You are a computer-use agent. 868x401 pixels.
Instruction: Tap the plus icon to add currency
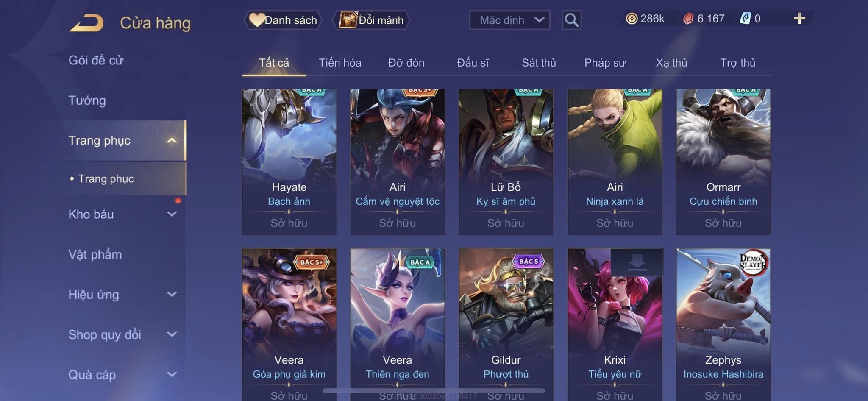pyautogui.click(x=799, y=19)
